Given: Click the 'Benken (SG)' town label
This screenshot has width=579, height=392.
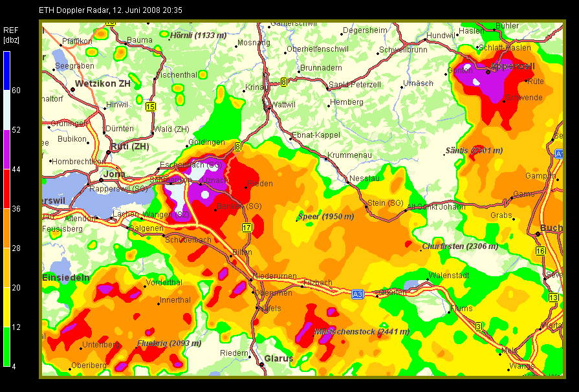Looking at the screenshot, I should tap(239, 206).
